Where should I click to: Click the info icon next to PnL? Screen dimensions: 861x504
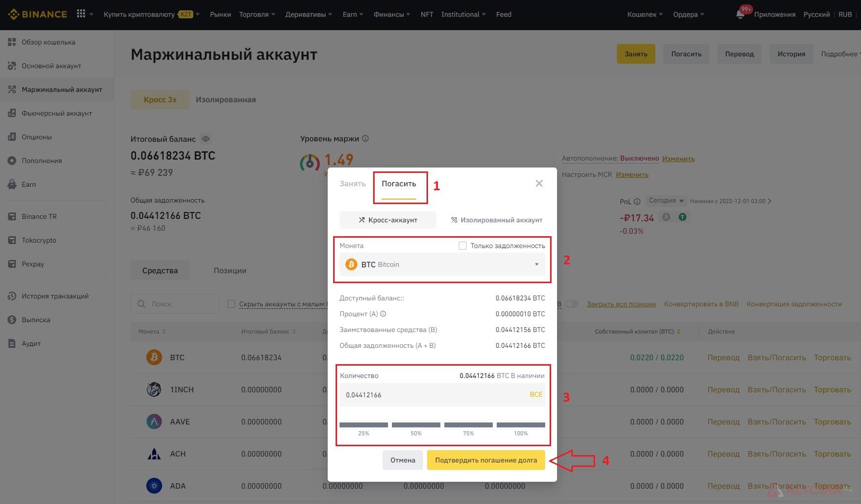(637, 201)
